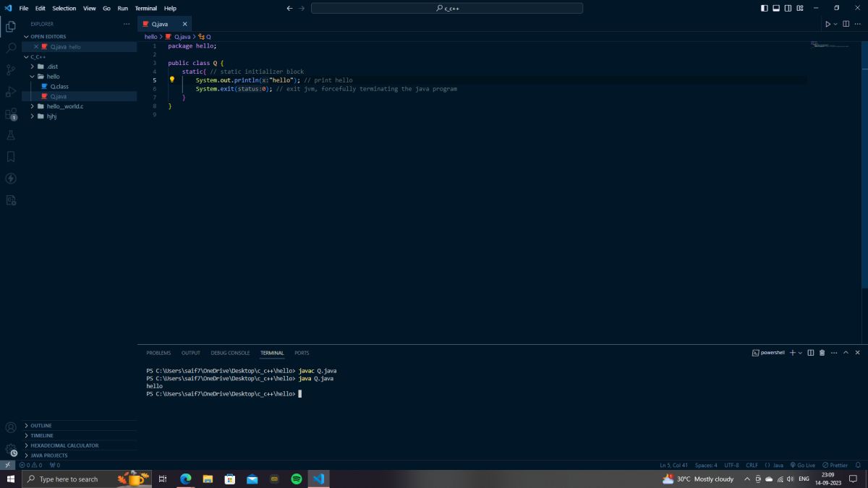Click CRLF end of line setting
The height and width of the screenshot is (488, 868).
coord(752,465)
